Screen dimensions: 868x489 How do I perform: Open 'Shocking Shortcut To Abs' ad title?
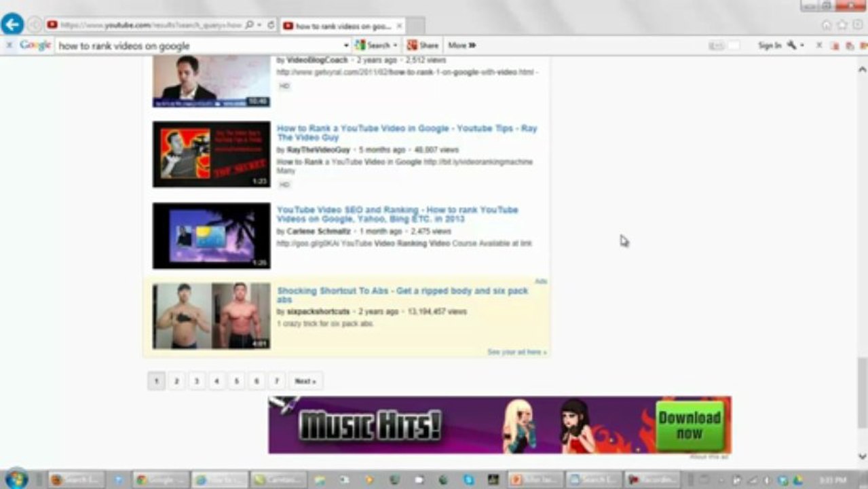[x=402, y=295]
